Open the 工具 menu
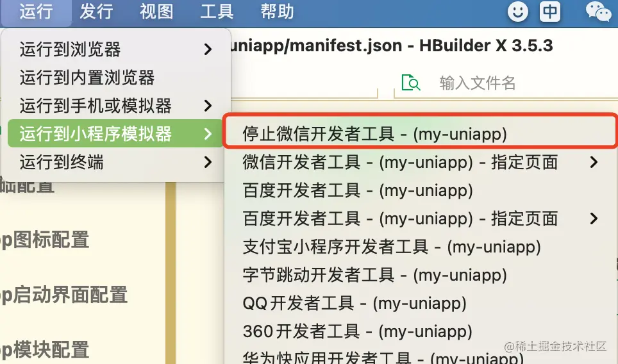 coord(217,11)
